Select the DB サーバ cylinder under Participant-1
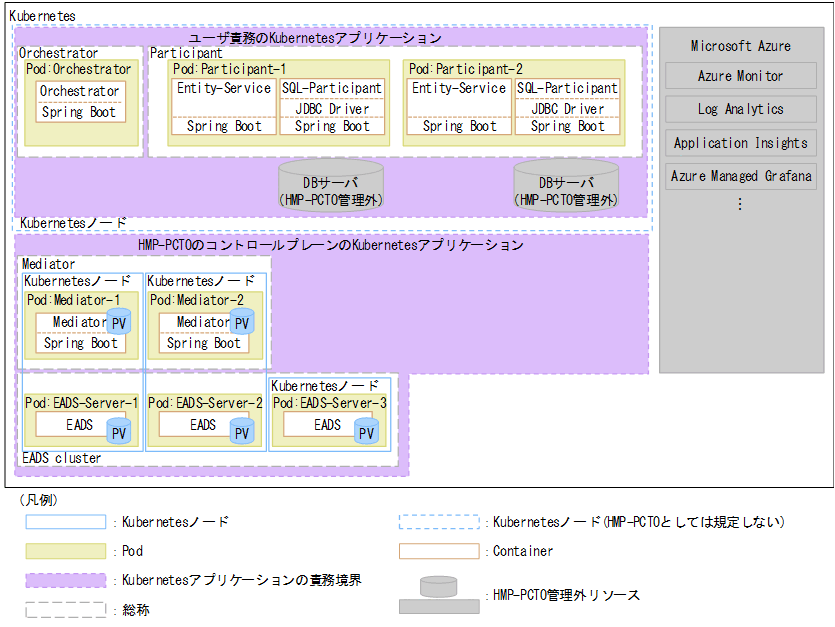The width and height of the screenshot is (835, 627). pyautogui.click(x=331, y=186)
